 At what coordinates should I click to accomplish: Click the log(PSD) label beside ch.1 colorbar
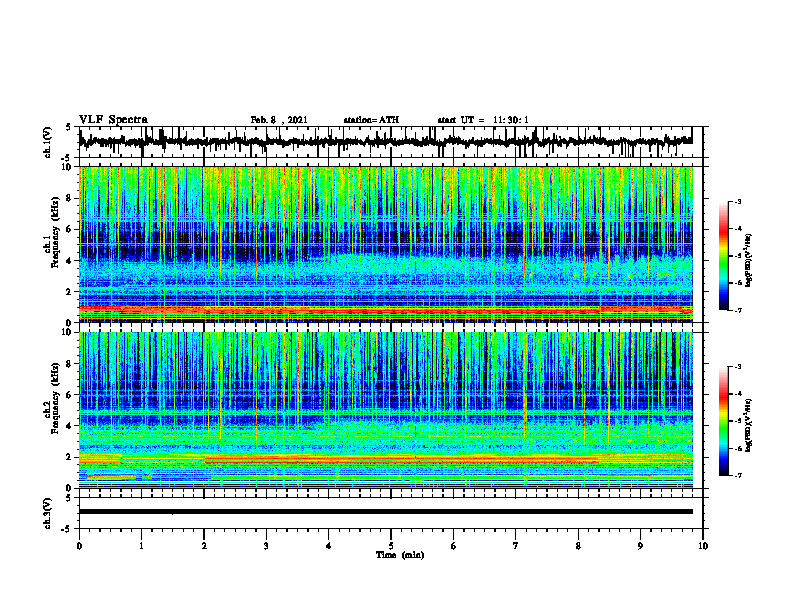point(749,260)
